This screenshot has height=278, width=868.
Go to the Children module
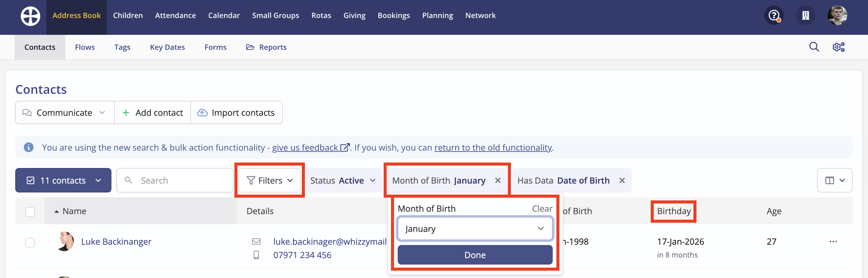(x=128, y=16)
